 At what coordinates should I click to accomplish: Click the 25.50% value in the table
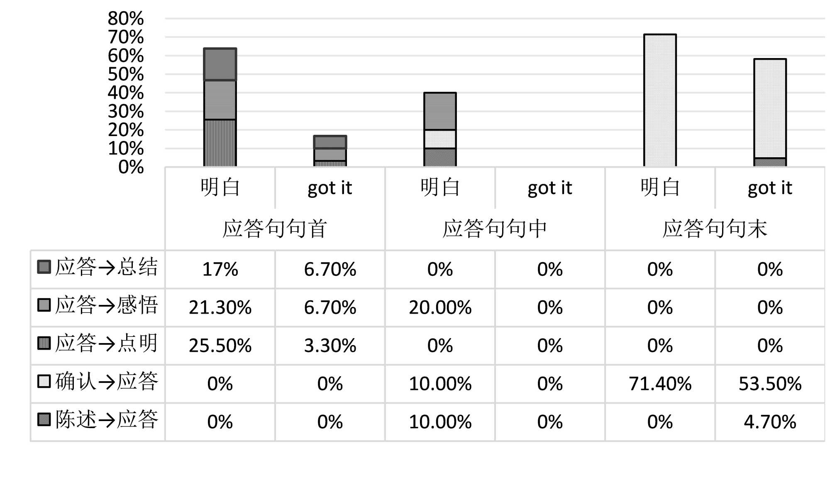coord(220,346)
